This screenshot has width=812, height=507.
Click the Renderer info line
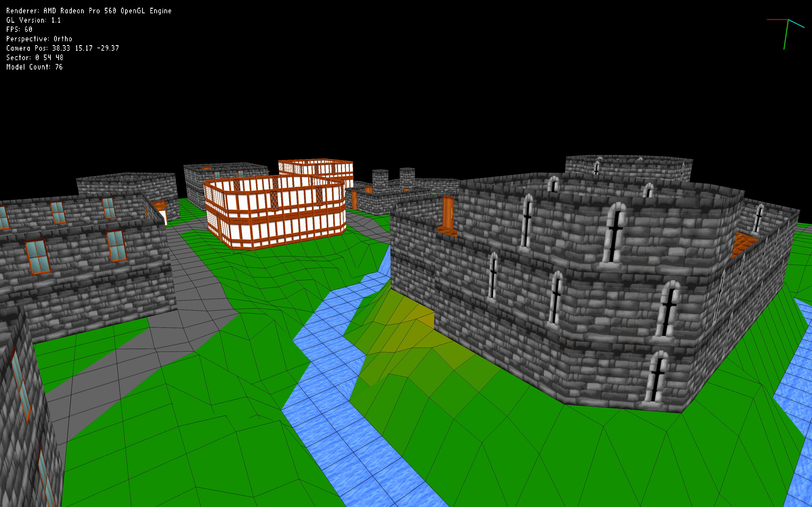coord(89,11)
